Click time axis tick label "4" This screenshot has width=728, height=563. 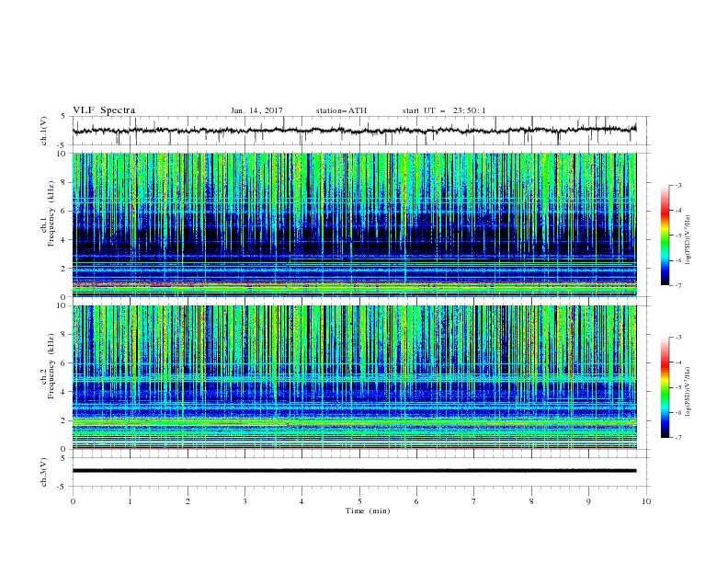point(301,501)
